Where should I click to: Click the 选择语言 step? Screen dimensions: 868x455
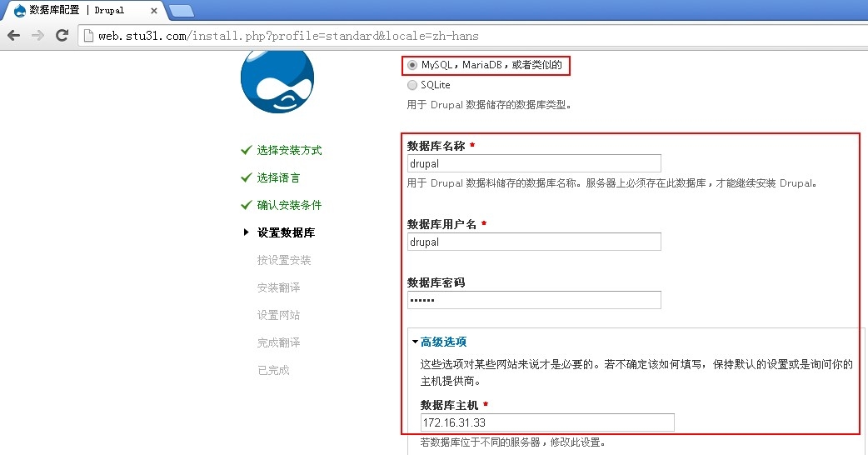(278, 177)
